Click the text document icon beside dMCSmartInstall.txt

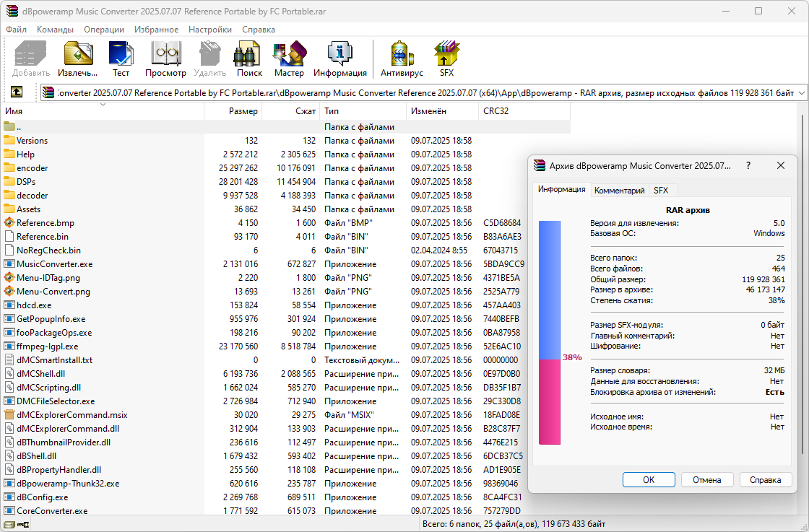(9, 359)
